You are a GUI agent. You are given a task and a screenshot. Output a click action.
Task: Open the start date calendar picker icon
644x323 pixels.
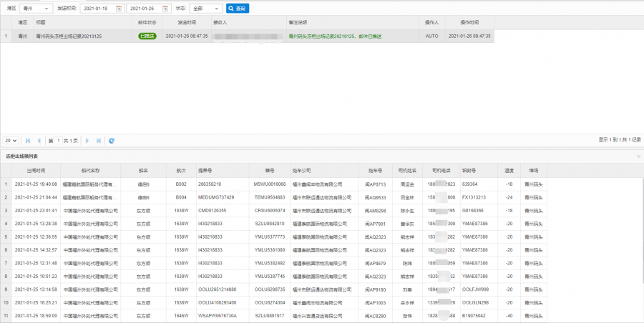click(119, 9)
